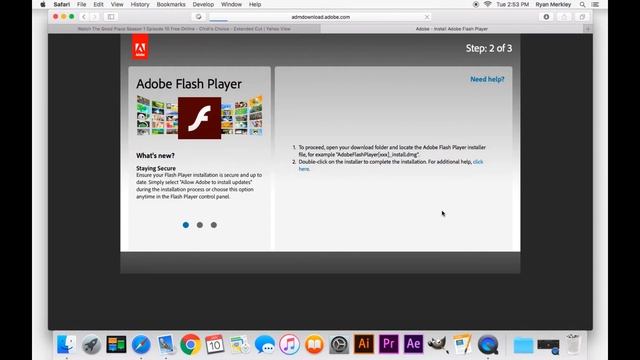Click the privacy report icon beside the address bar

pos(198,17)
